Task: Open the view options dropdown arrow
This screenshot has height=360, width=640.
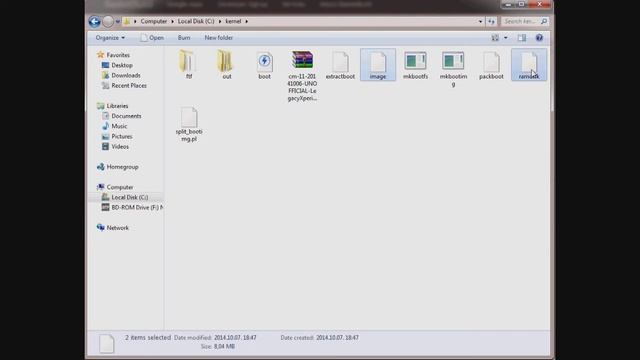Action: (505, 38)
